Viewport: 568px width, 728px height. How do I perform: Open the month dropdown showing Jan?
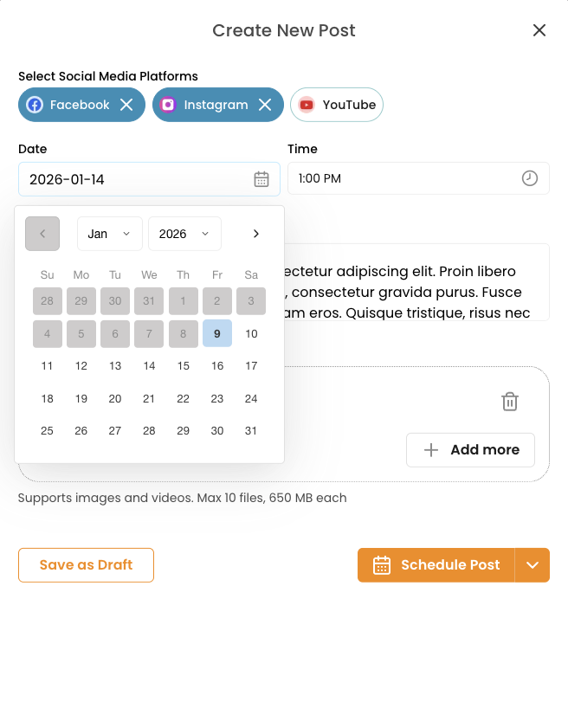point(109,233)
